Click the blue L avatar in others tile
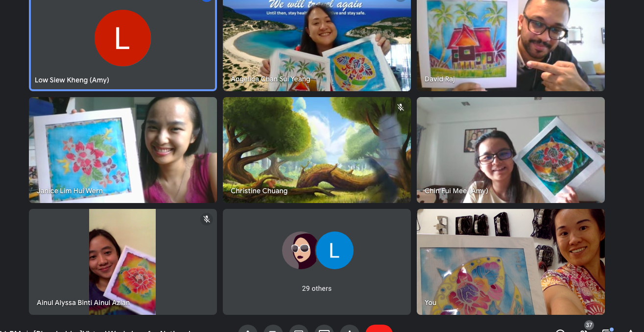The width and height of the screenshot is (644, 332). [x=334, y=251]
